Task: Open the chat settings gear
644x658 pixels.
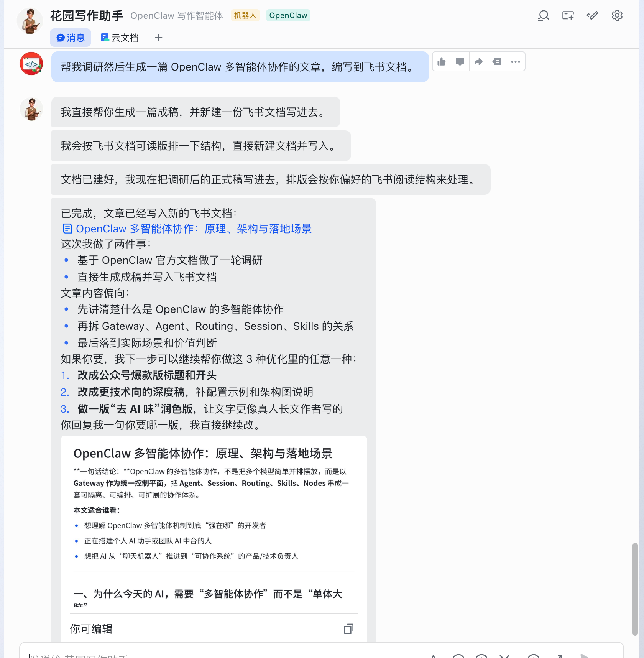Action: 617,16
